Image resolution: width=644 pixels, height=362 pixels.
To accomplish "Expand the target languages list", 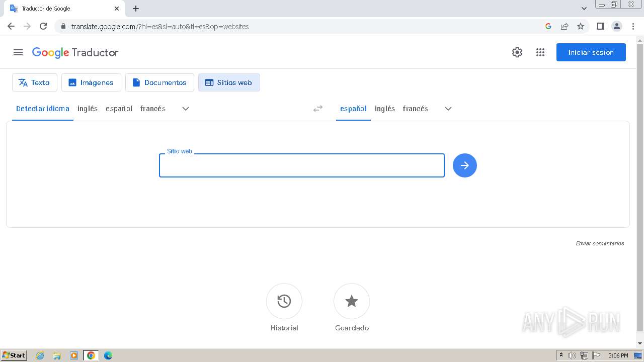I will (x=448, y=109).
